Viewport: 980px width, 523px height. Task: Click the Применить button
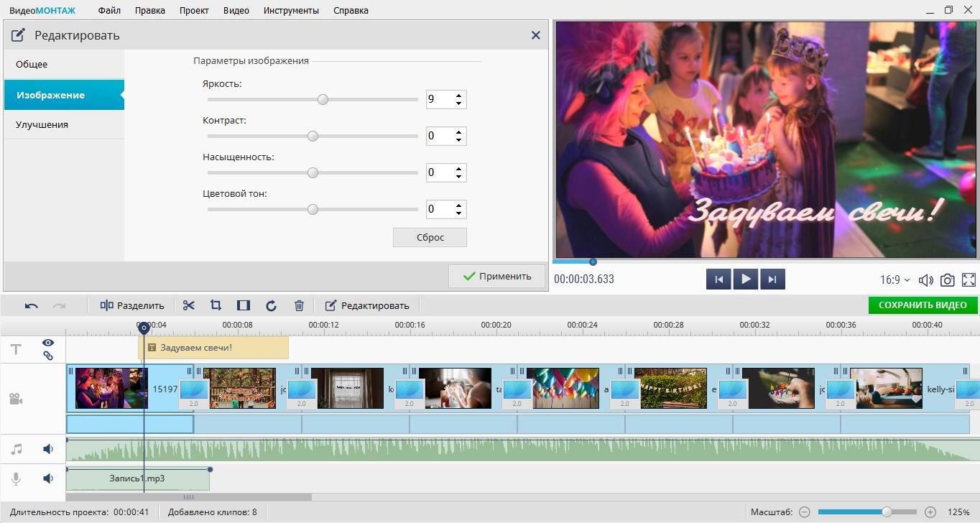pyautogui.click(x=496, y=276)
